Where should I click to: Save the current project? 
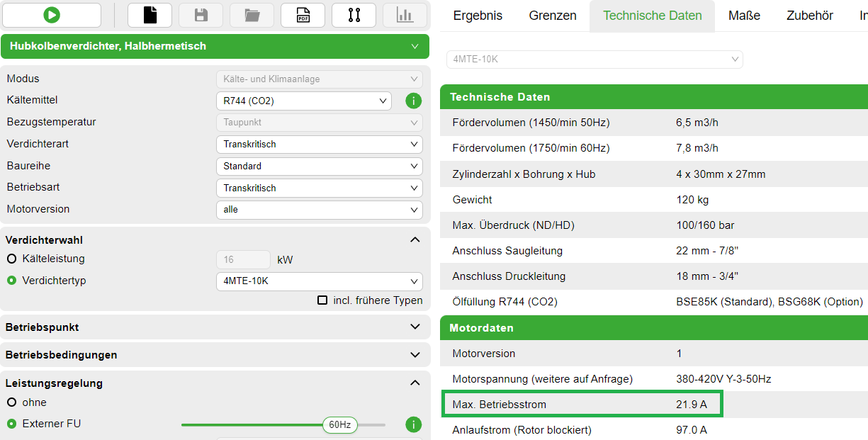coord(201,14)
